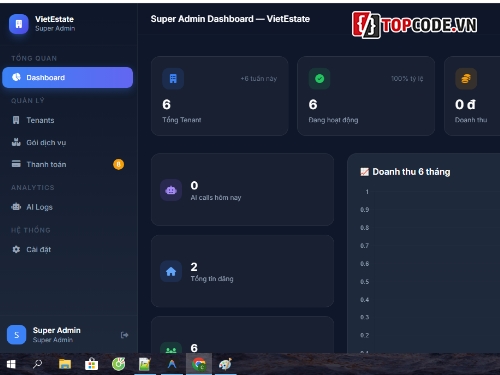Select the Tổng Tenant label
Image resolution: width=500 pixels, height=375 pixels.
point(182,120)
